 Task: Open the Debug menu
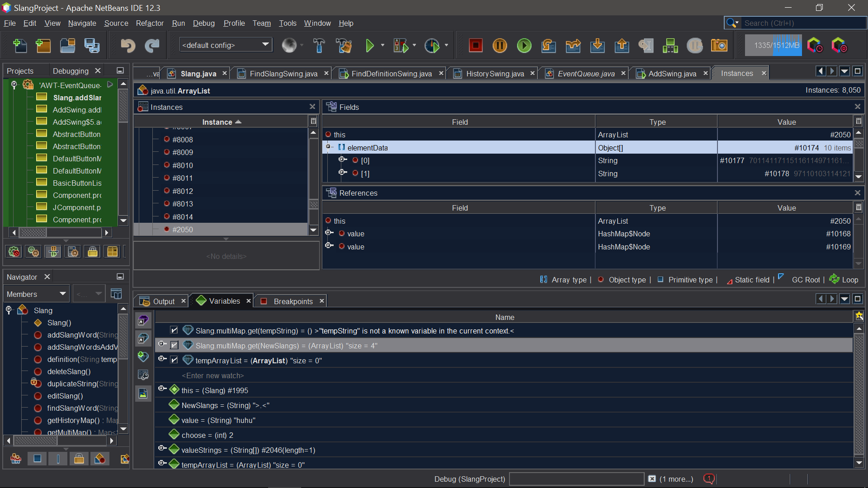(x=203, y=23)
